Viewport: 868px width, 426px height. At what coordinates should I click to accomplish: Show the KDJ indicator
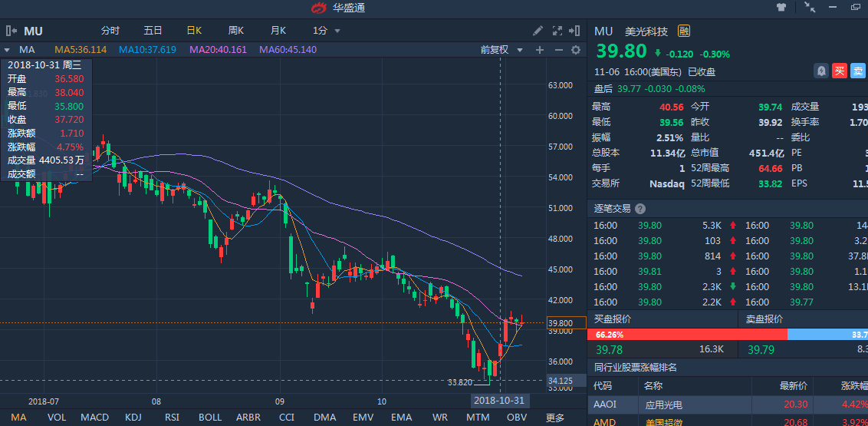(133, 417)
